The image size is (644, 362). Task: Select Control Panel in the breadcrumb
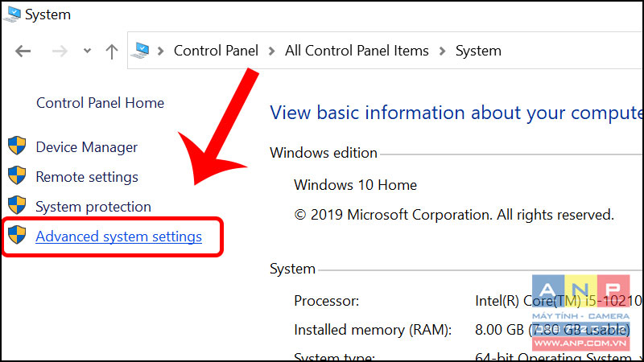click(x=216, y=51)
